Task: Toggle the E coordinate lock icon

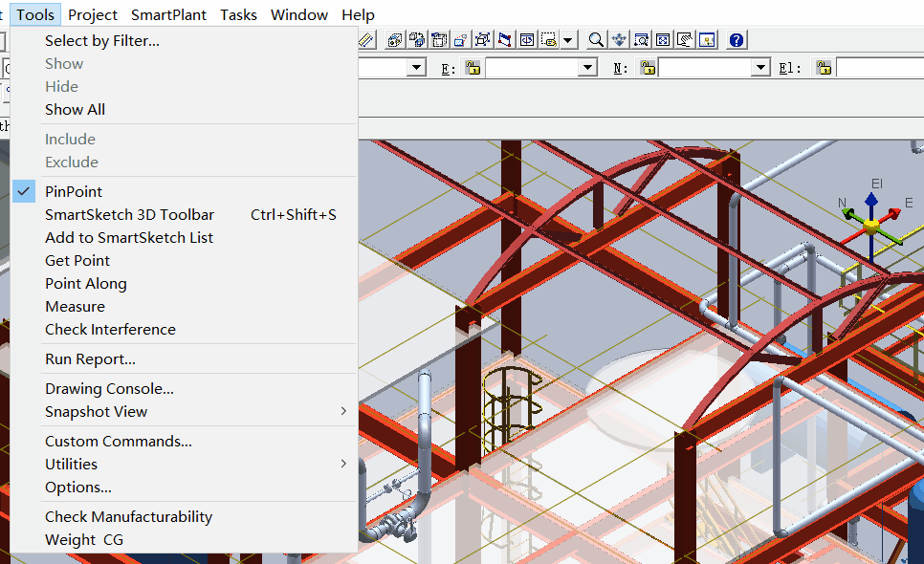Action: click(473, 68)
